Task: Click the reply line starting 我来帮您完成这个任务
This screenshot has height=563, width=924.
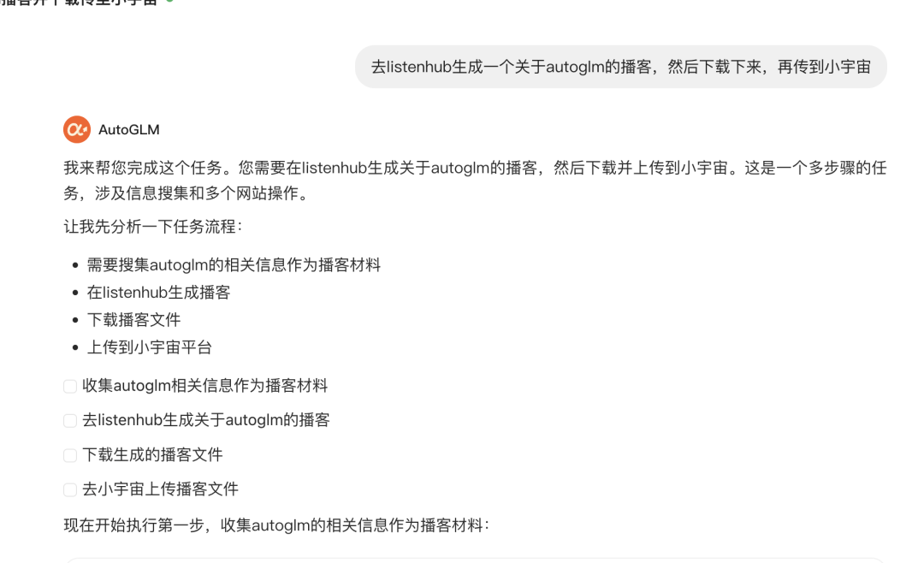Action: click(475, 168)
